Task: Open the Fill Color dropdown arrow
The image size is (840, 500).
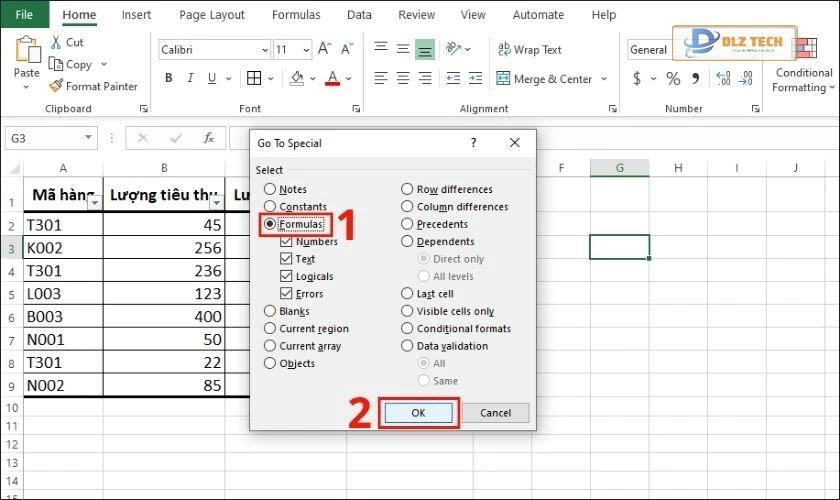Action: click(x=312, y=79)
